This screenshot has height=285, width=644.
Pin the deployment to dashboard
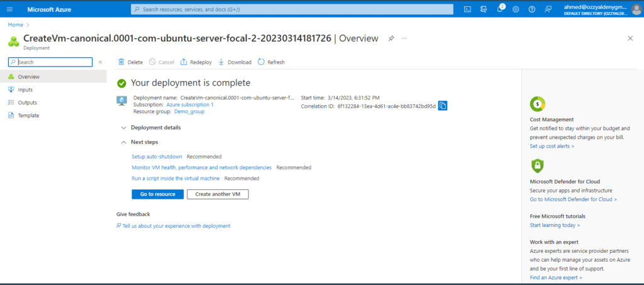click(391, 38)
